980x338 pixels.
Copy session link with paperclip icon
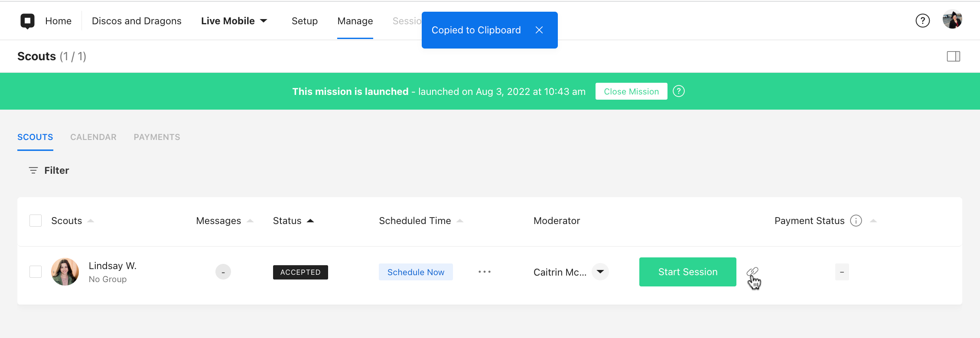click(752, 272)
